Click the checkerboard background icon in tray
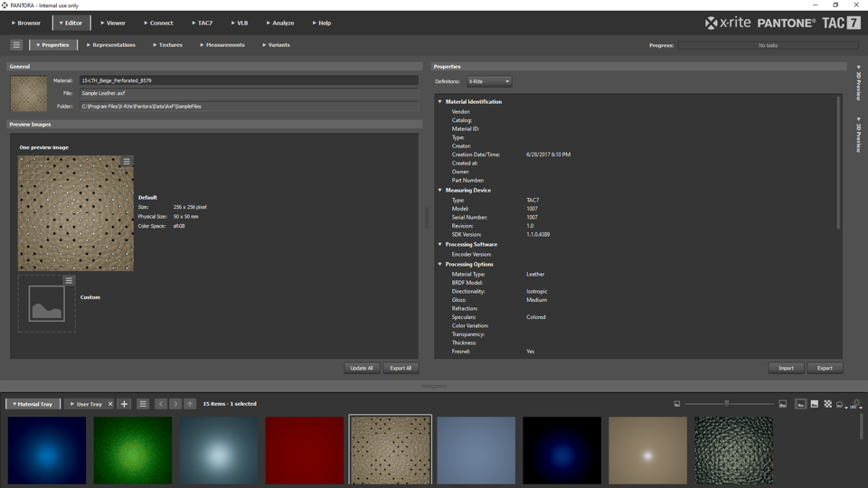 pyautogui.click(x=827, y=404)
